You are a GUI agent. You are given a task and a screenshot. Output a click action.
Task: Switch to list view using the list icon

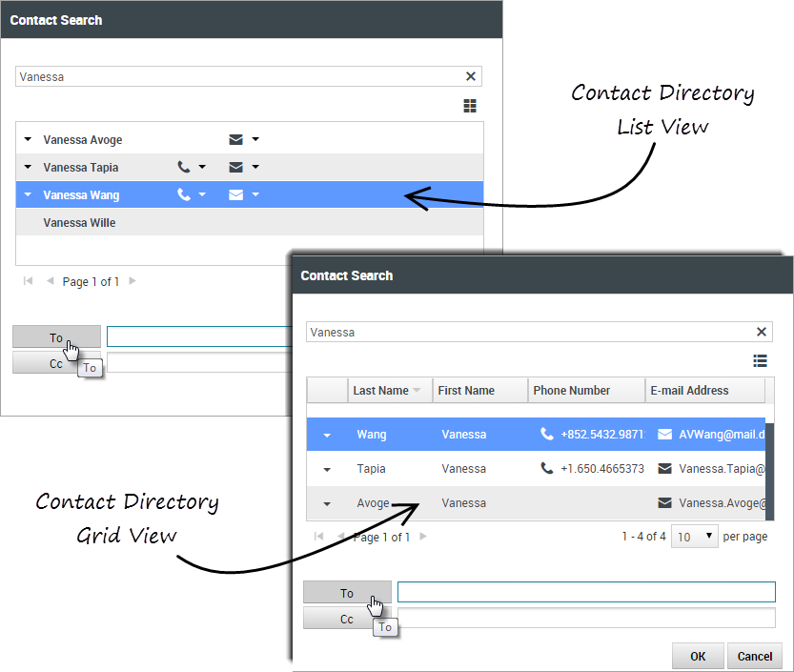(x=760, y=360)
